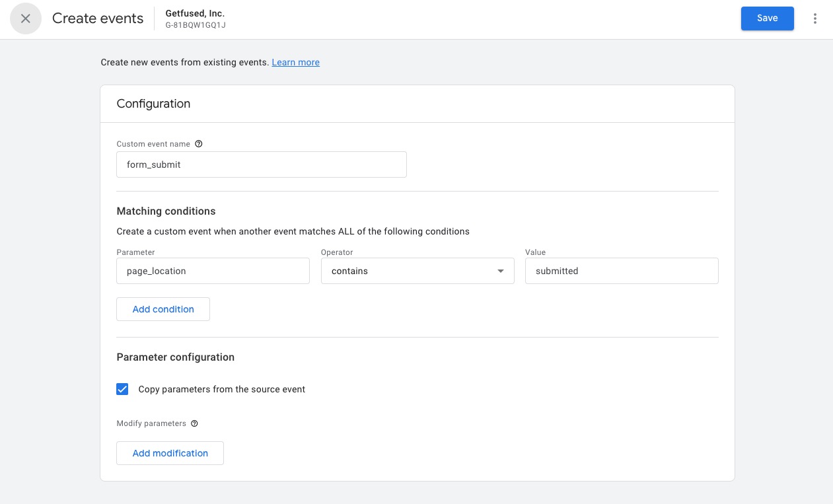Close the Create events panel
The width and height of the screenshot is (833, 504).
[x=26, y=18]
